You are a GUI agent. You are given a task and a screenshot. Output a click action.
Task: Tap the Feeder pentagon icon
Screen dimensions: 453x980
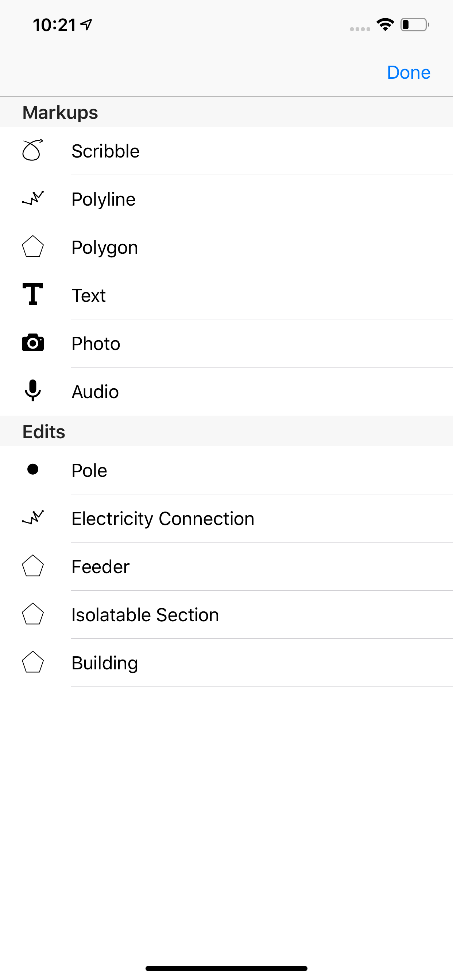(x=33, y=566)
